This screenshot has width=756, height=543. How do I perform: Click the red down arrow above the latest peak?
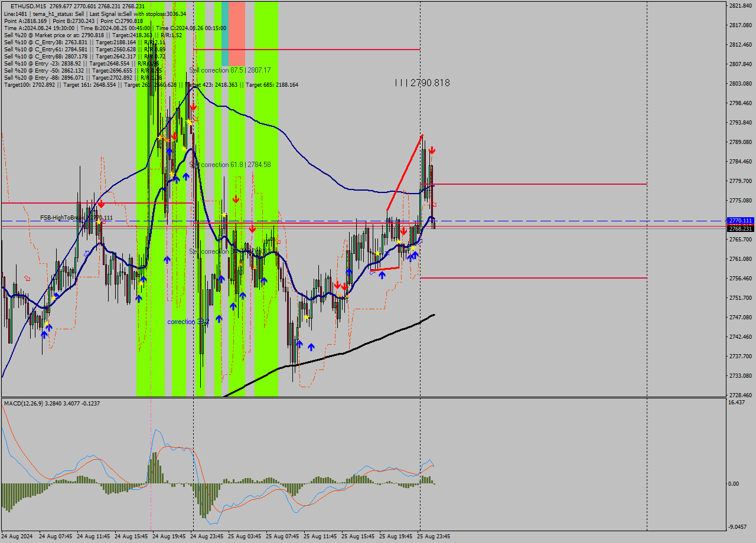point(432,151)
